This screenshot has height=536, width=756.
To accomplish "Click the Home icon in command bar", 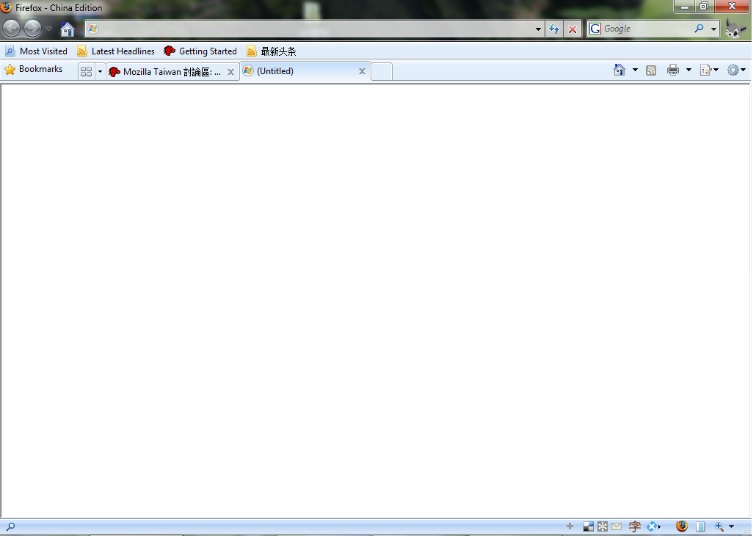I will [619, 70].
